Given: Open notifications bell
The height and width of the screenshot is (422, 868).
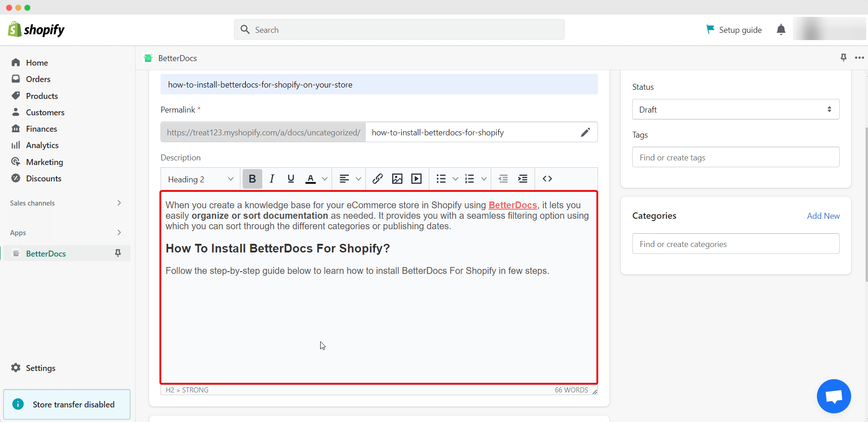Looking at the screenshot, I should tap(781, 30).
